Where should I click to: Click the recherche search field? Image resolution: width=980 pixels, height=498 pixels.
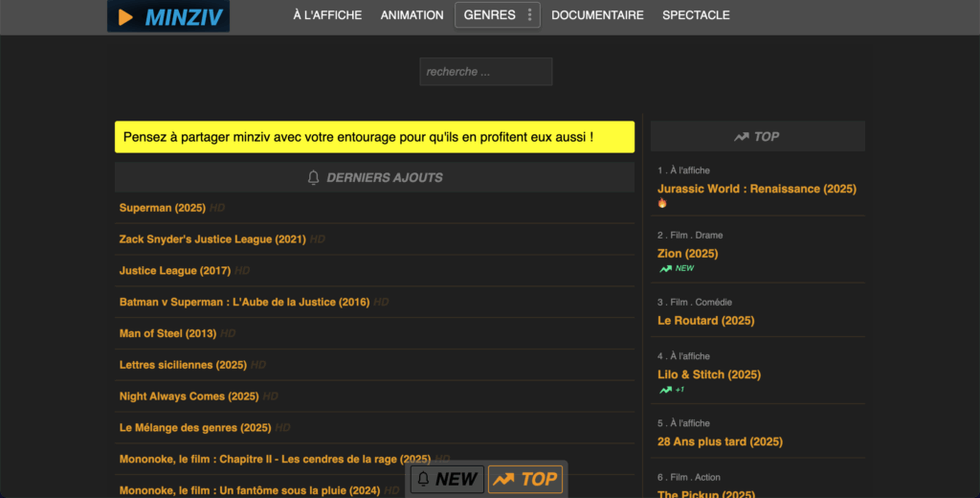click(485, 72)
